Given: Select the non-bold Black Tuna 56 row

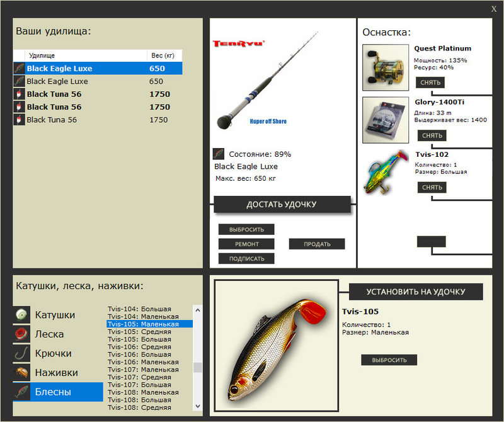Looking at the screenshot, I should click(98, 120).
